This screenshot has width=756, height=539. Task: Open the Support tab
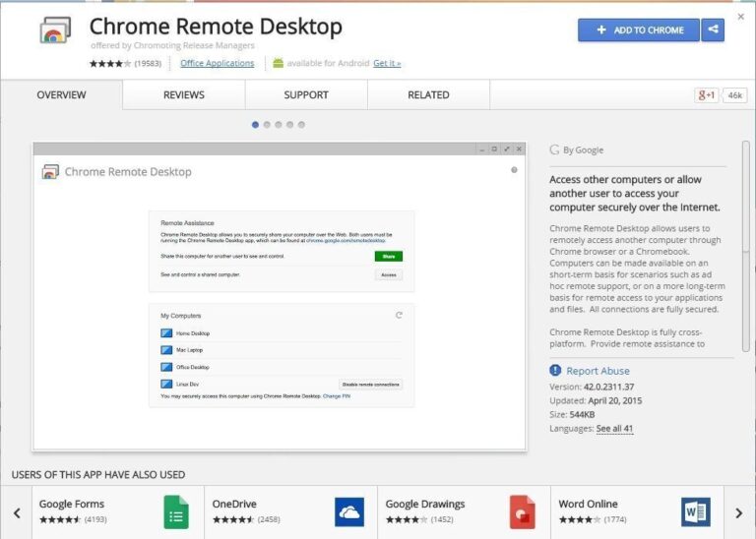click(x=306, y=95)
